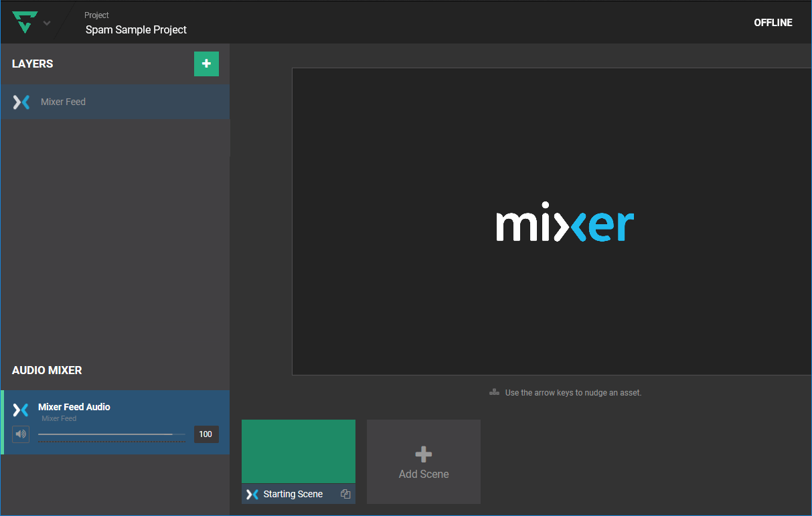Screen dimensions: 812x516
Task: Click the Add Scene button
Action: coord(423,462)
